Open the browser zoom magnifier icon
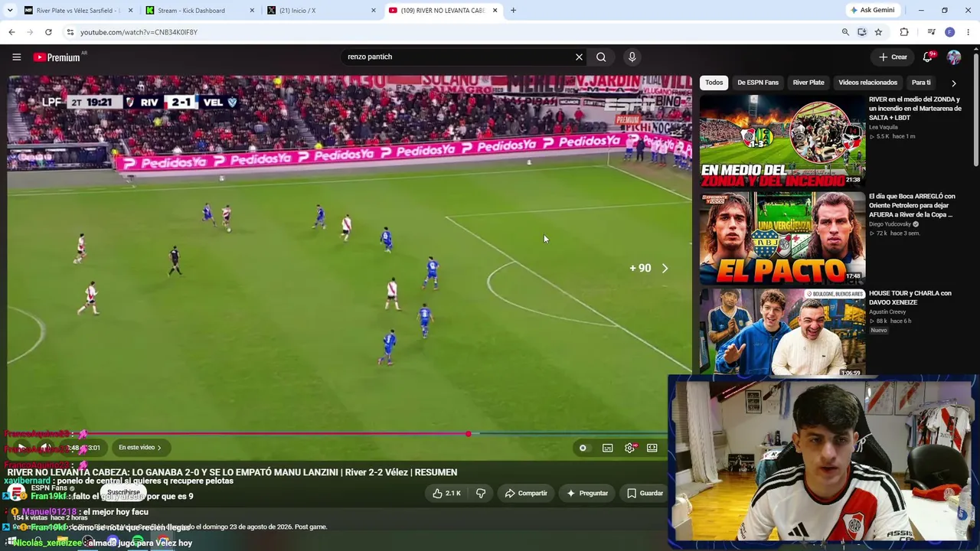Viewport: 980px width, 551px height. (x=845, y=32)
